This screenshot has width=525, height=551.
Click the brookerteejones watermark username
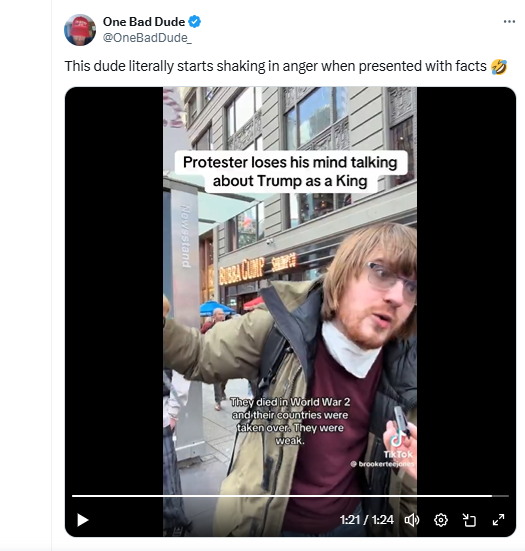383,464
